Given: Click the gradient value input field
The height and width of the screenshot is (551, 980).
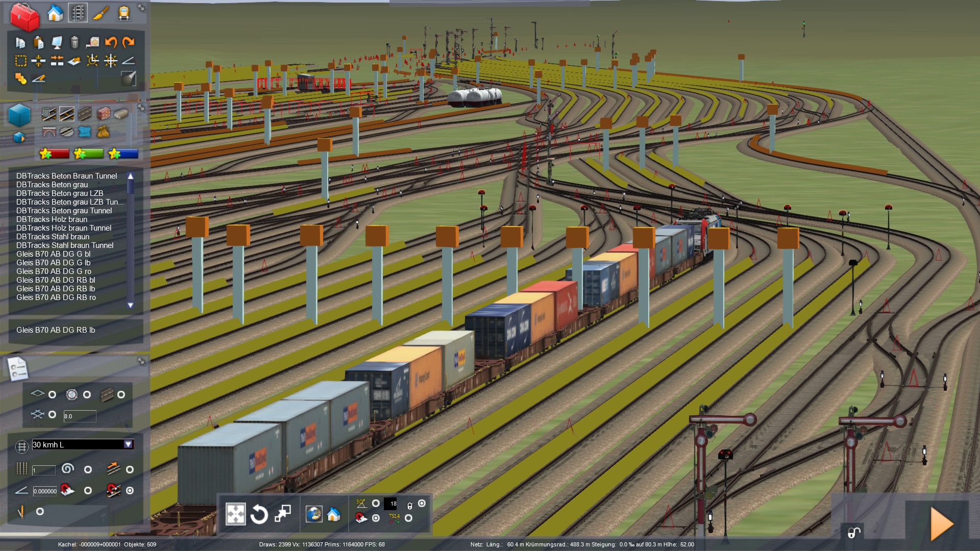Looking at the screenshot, I should point(45,491).
